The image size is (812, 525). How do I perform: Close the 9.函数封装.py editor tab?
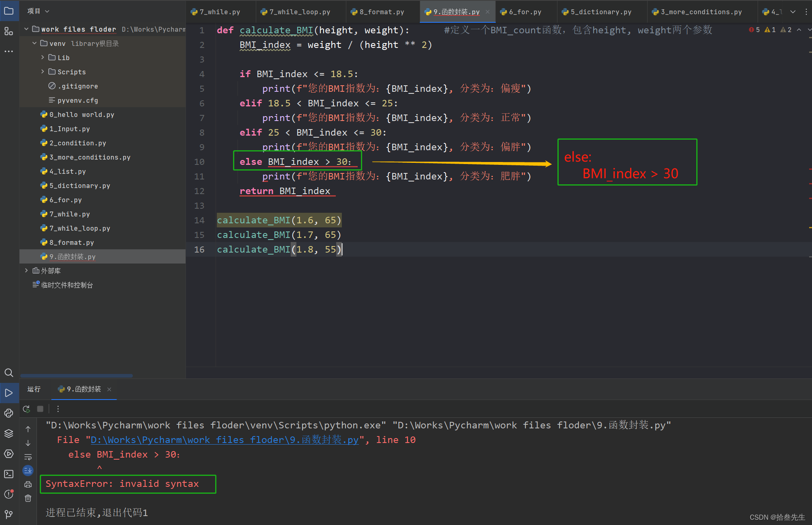pos(488,12)
